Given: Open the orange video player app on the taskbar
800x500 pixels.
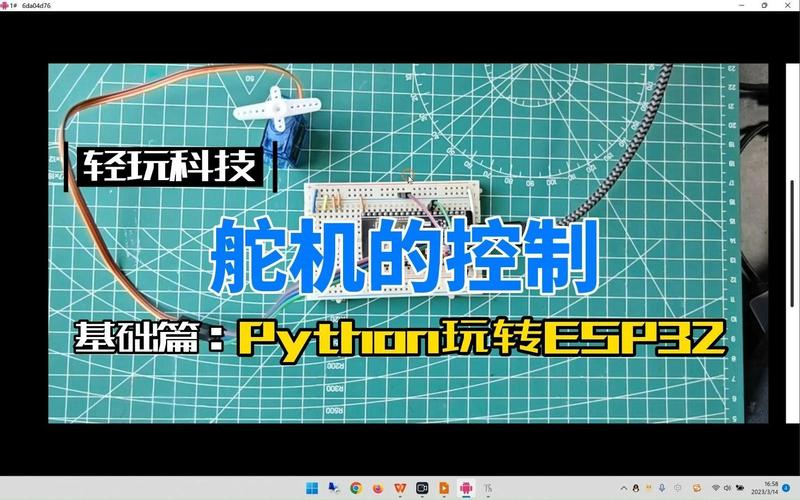Looking at the screenshot, I should 444,488.
